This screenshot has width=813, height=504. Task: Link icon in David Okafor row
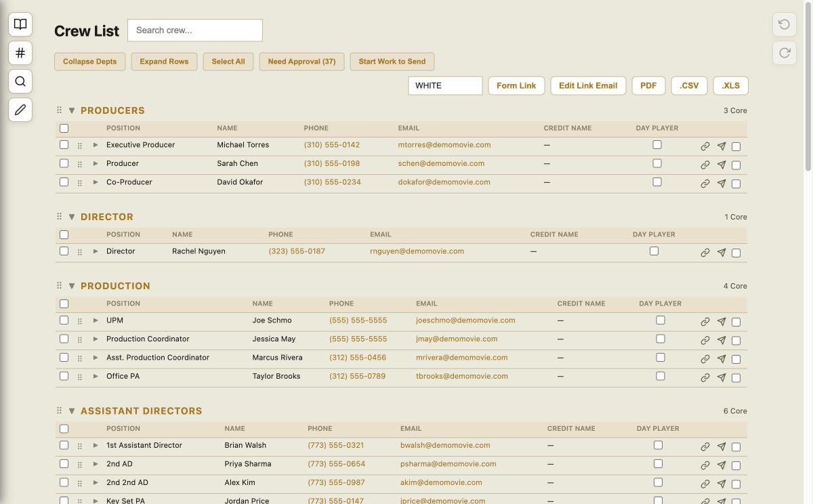tap(705, 184)
